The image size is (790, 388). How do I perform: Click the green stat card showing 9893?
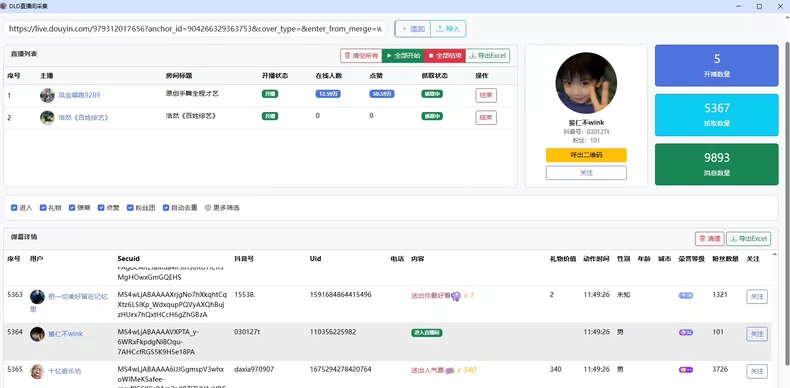pos(716,164)
